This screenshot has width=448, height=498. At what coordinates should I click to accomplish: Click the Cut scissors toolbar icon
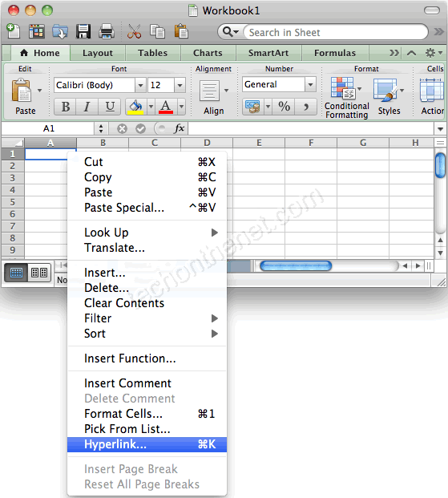134,31
